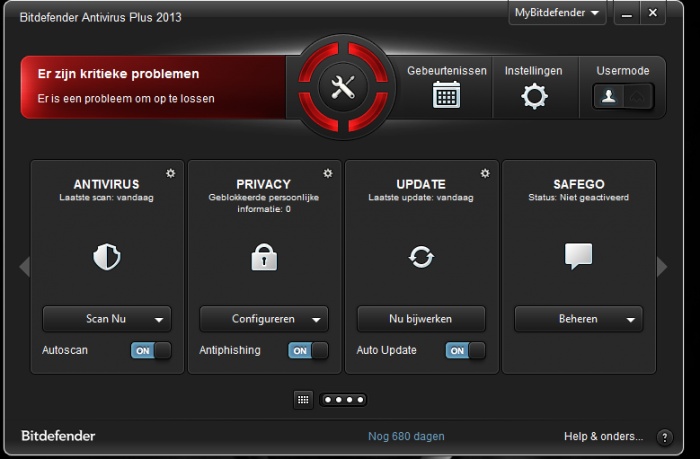Open Instellingen gear icon

[534, 96]
